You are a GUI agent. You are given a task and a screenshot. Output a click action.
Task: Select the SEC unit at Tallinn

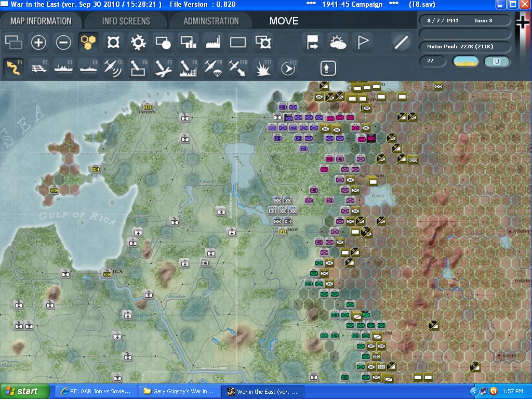[147, 107]
